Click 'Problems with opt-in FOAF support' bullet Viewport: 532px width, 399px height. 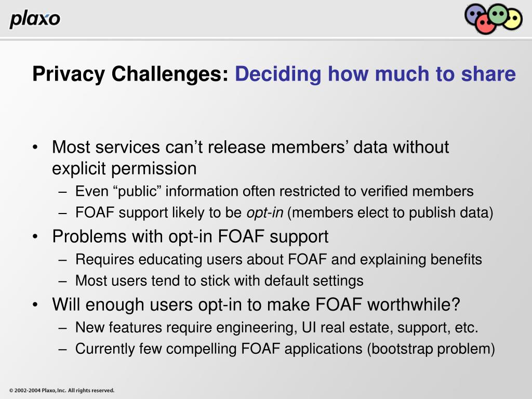pos(190,236)
